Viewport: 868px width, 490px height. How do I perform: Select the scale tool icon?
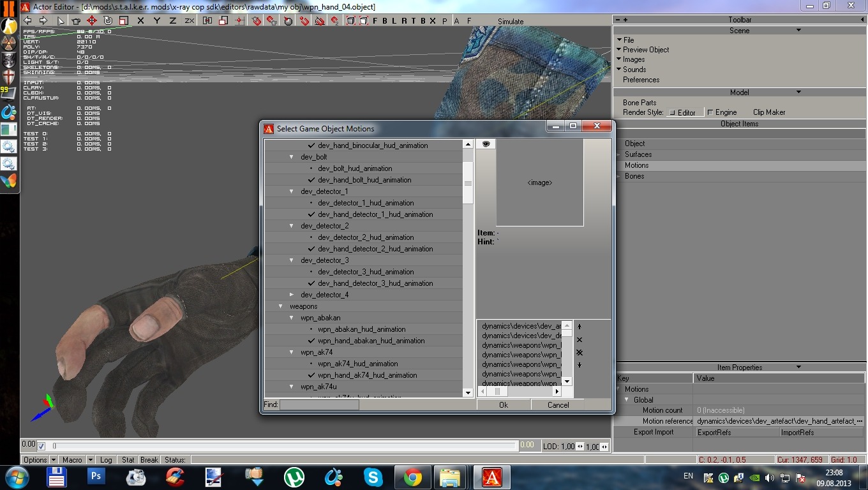pyautogui.click(x=124, y=20)
